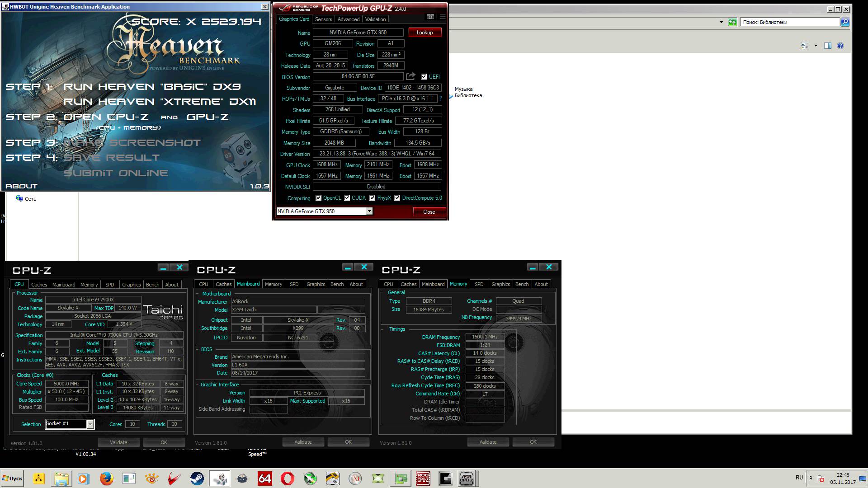
Task: Open the GPU-Z Validation tab
Action: click(375, 19)
